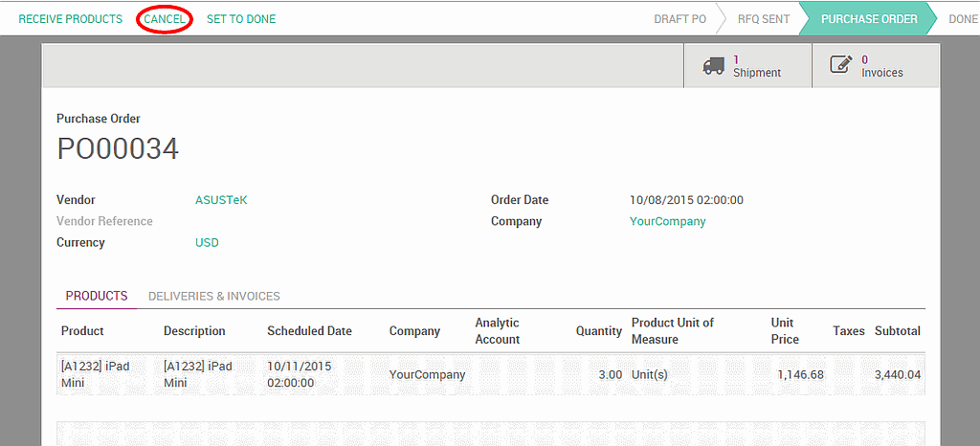Switch to the Products tab

point(97,297)
